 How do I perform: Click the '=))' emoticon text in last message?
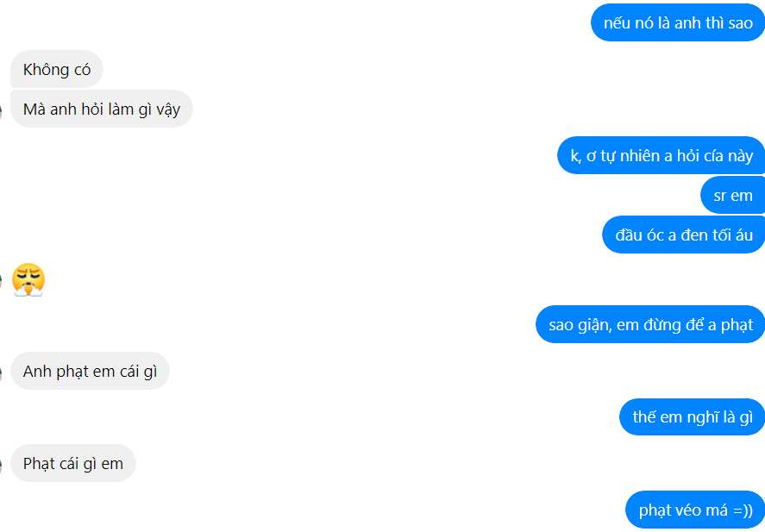coord(743,510)
